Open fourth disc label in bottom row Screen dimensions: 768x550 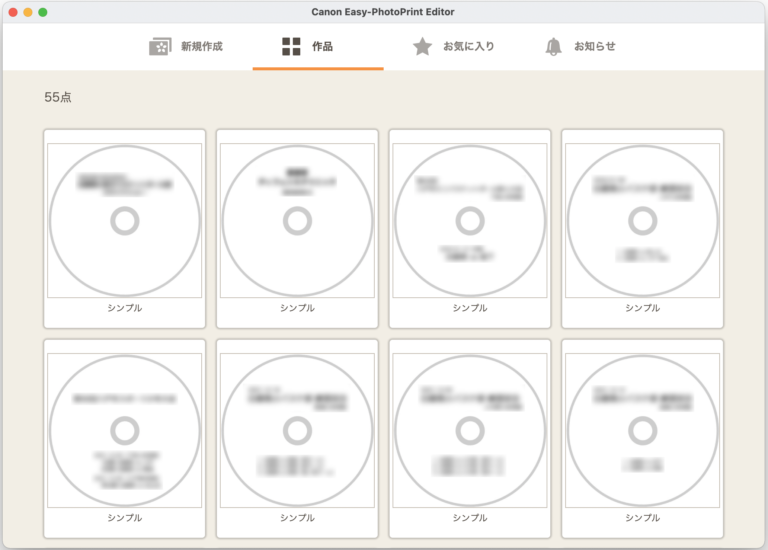(x=642, y=439)
